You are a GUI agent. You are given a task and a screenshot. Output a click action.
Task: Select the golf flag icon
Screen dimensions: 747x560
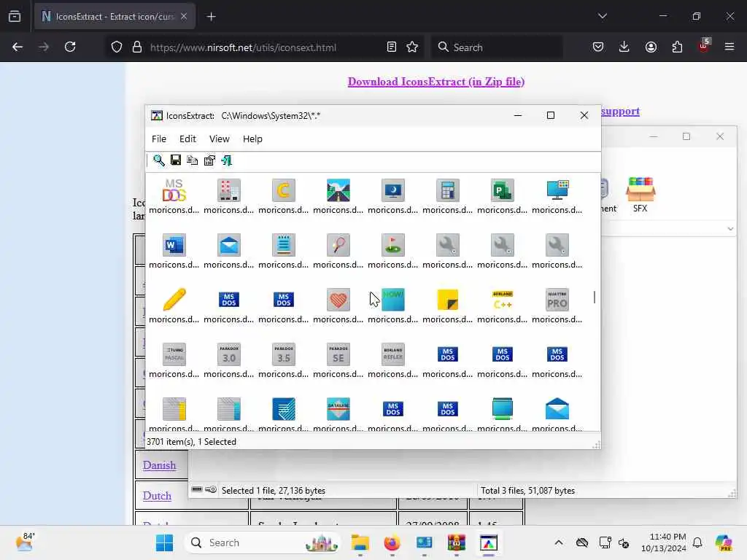pos(393,245)
